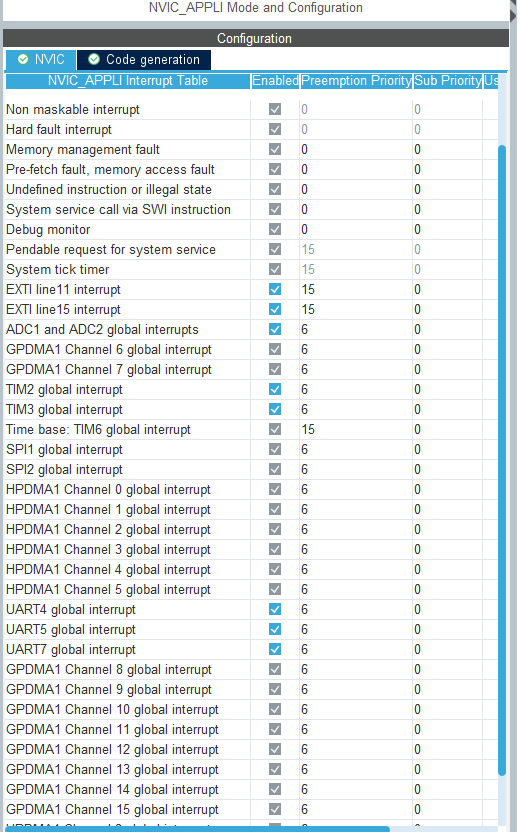The height and width of the screenshot is (832, 520).
Task: Toggle TIM2 global interrupt checkbox
Action: tap(275, 389)
